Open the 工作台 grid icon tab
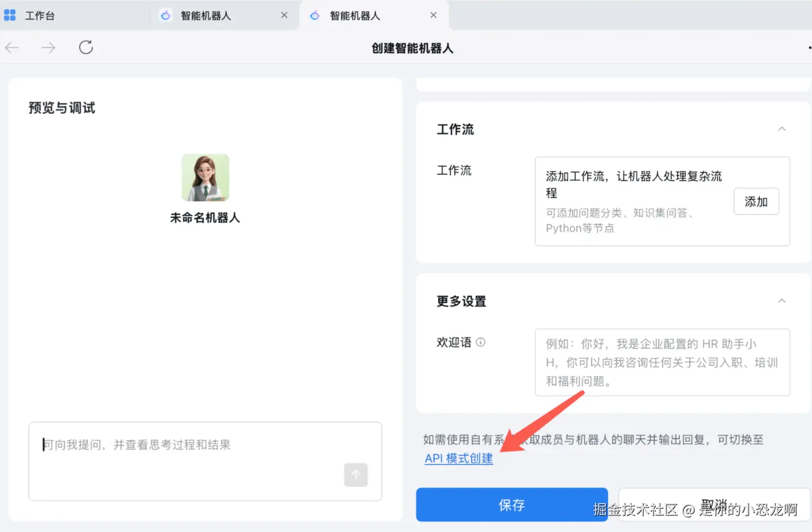This screenshot has height=532, width=812. coord(10,15)
